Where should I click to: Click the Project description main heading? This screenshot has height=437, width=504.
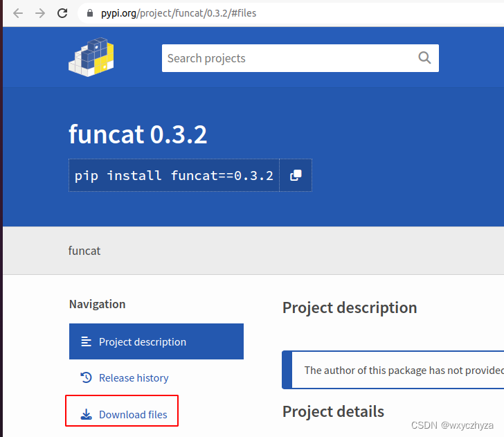[x=350, y=307]
